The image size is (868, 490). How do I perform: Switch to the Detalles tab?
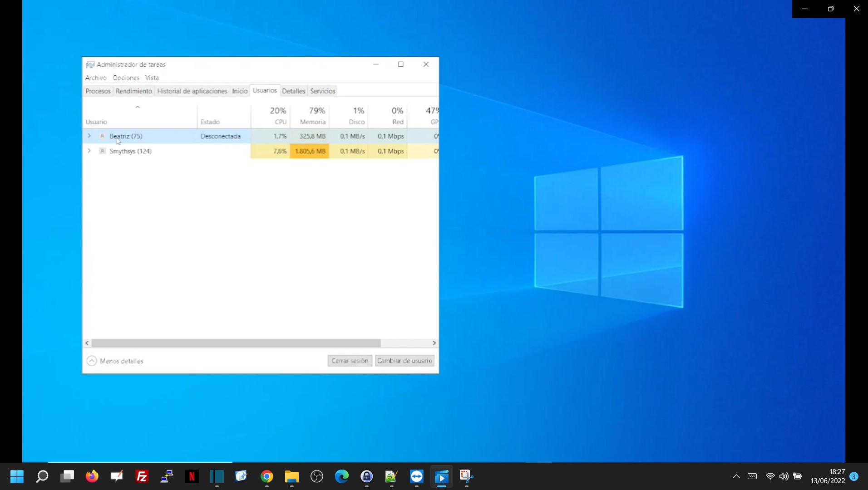[293, 91]
